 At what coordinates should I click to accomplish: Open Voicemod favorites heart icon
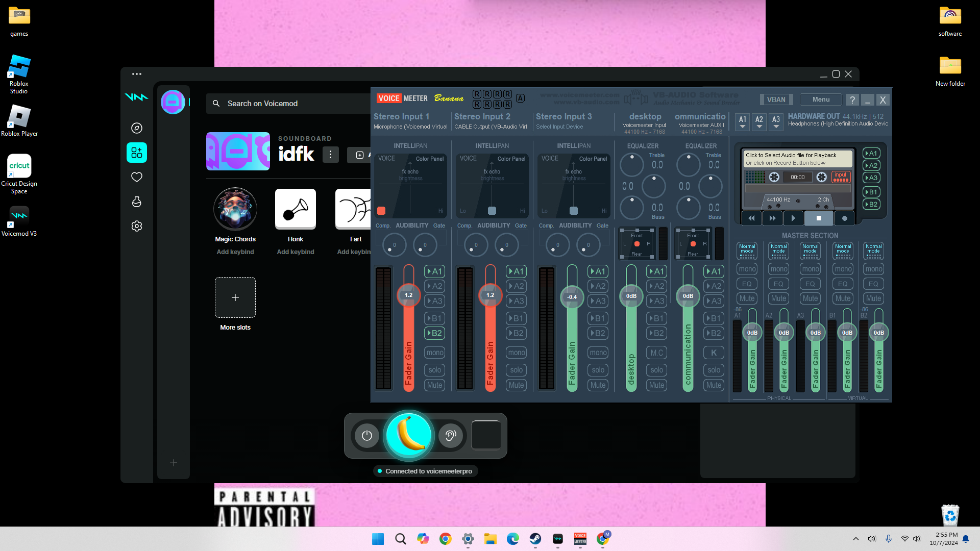point(137,177)
